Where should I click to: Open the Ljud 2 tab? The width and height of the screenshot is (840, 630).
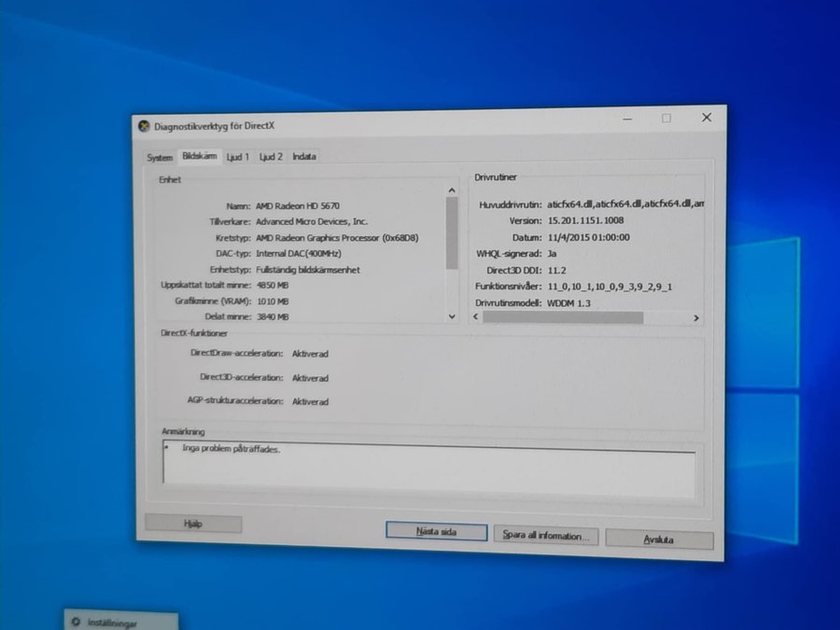271,157
